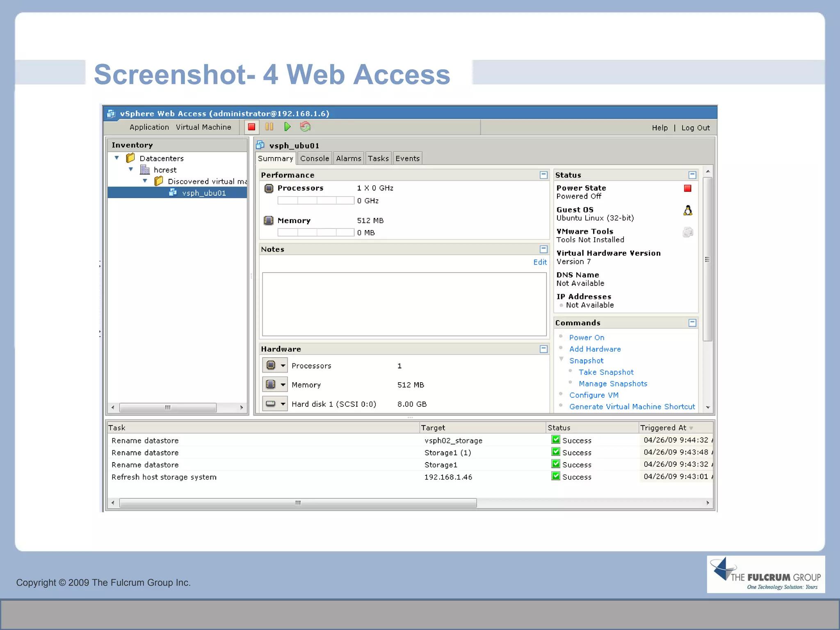This screenshot has height=630, width=840.
Task: Click the Snapshot command link
Action: [x=587, y=361]
